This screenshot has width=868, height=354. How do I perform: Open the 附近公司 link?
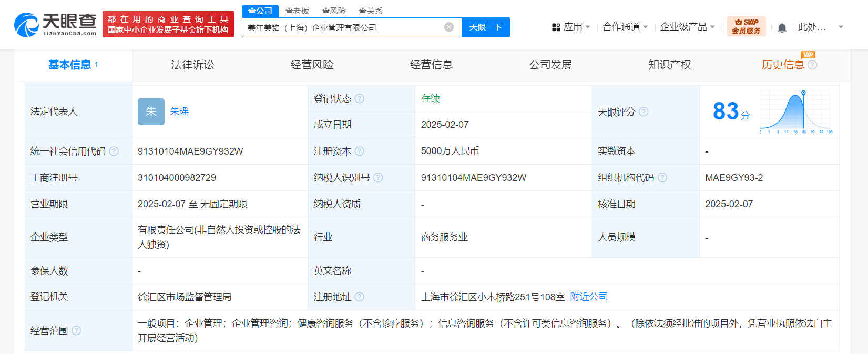[589, 297]
